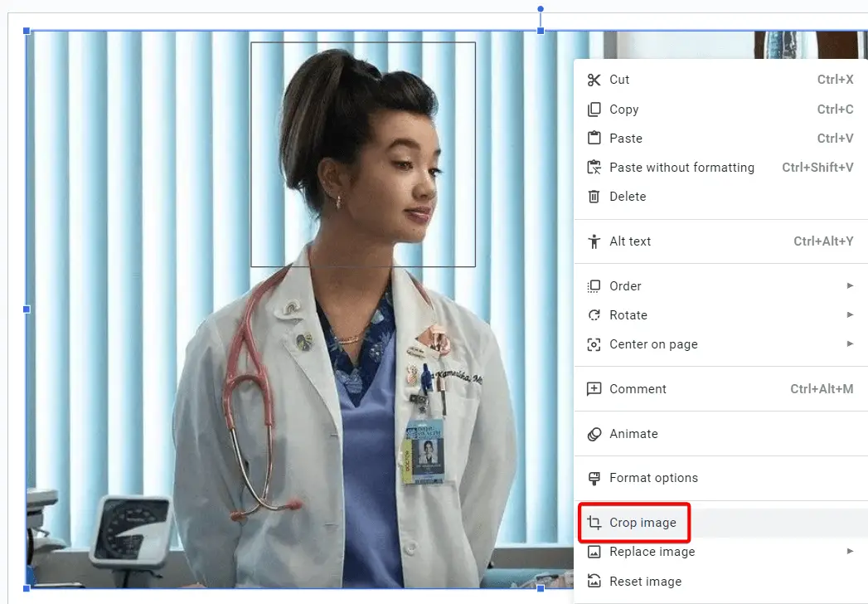Choose Delete from the context menu
The image size is (868, 604).
(720, 196)
